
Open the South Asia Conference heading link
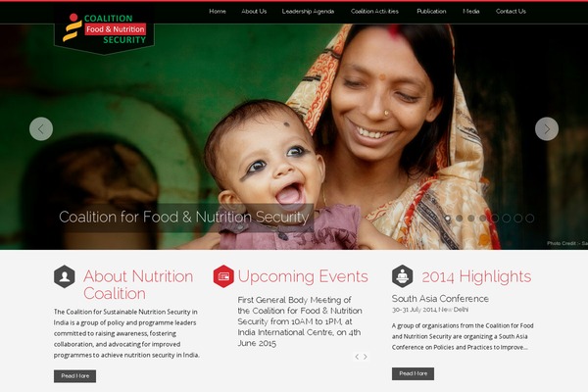pos(440,299)
